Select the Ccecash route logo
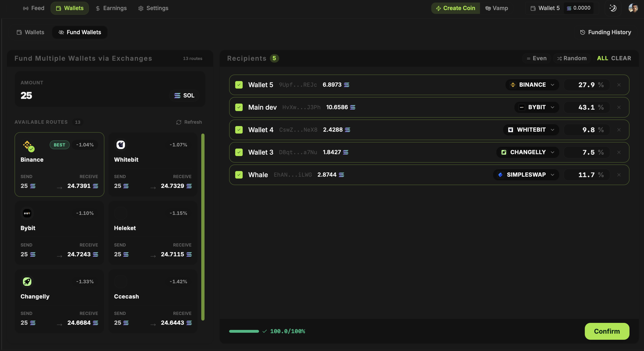The height and width of the screenshot is (351, 644). click(121, 281)
